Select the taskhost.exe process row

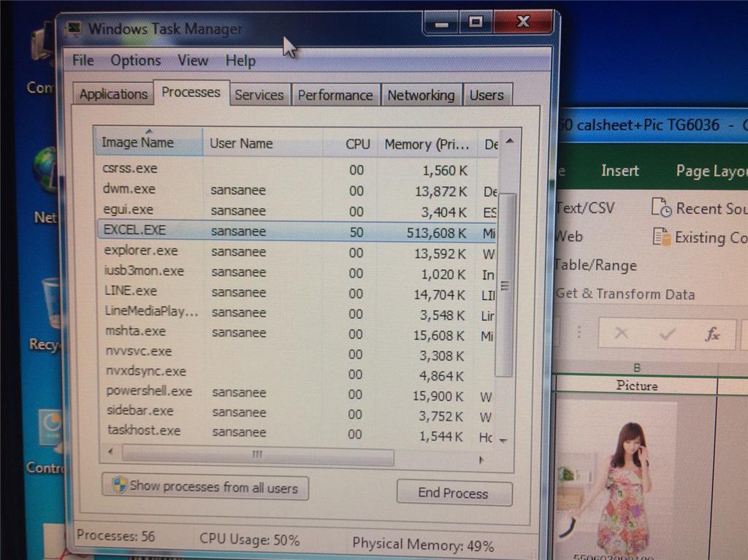coord(297,433)
